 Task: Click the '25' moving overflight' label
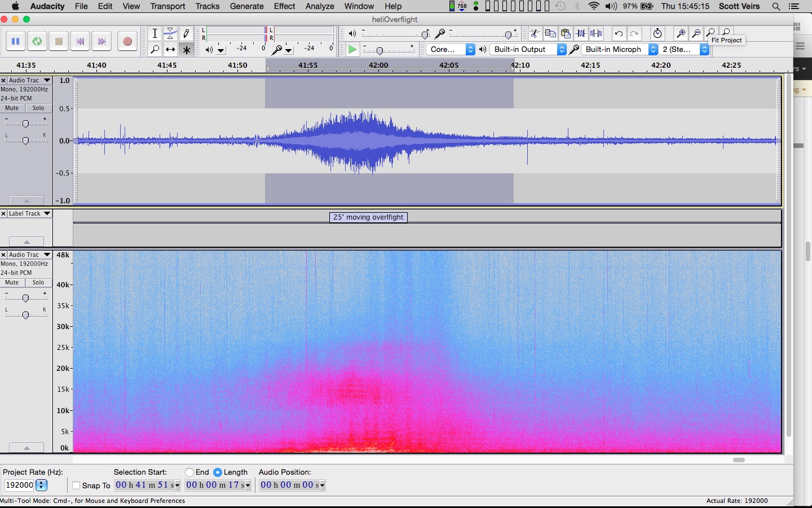[368, 217]
